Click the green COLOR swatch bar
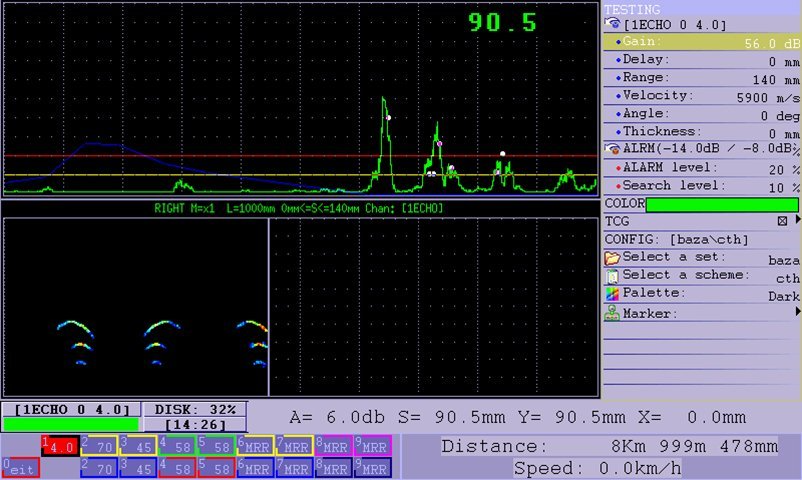802x480 pixels. click(722, 204)
